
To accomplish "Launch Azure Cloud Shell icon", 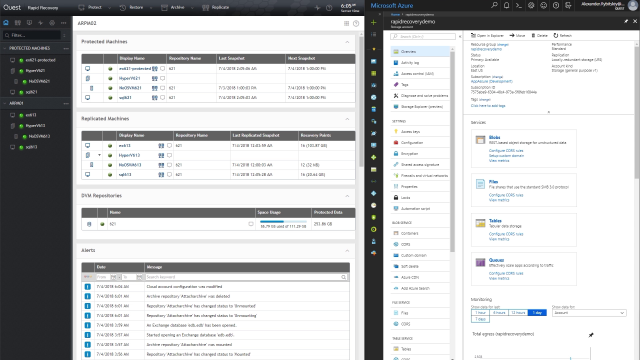I will pos(519,5).
